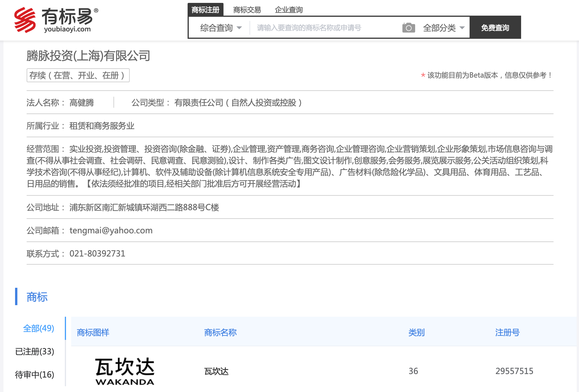
Task: Click registration number 29557515
Action: tap(514, 371)
